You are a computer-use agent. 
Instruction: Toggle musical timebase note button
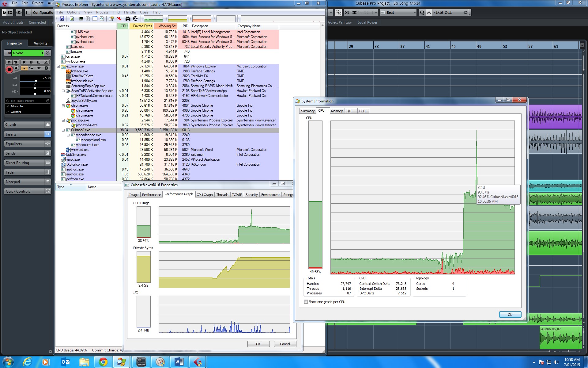click(24, 68)
